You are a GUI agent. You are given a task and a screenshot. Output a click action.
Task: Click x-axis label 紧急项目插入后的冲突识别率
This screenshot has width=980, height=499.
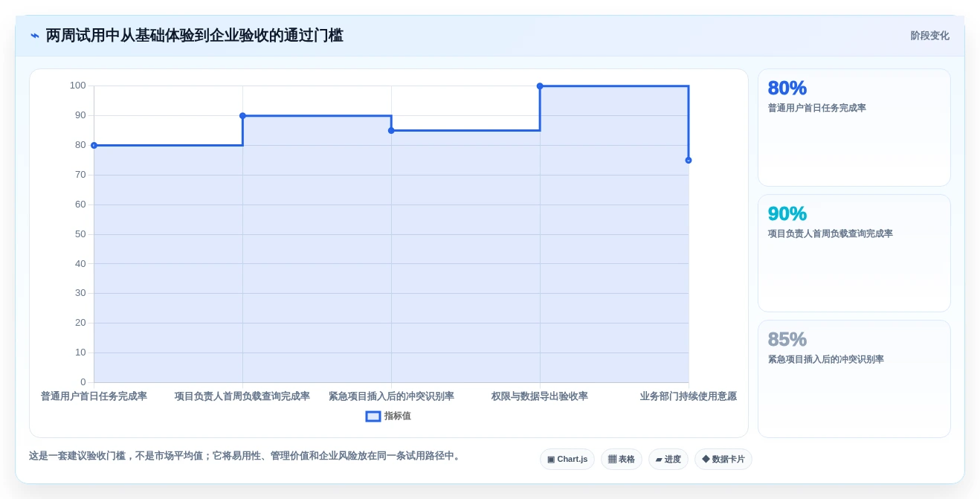point(391,396)
